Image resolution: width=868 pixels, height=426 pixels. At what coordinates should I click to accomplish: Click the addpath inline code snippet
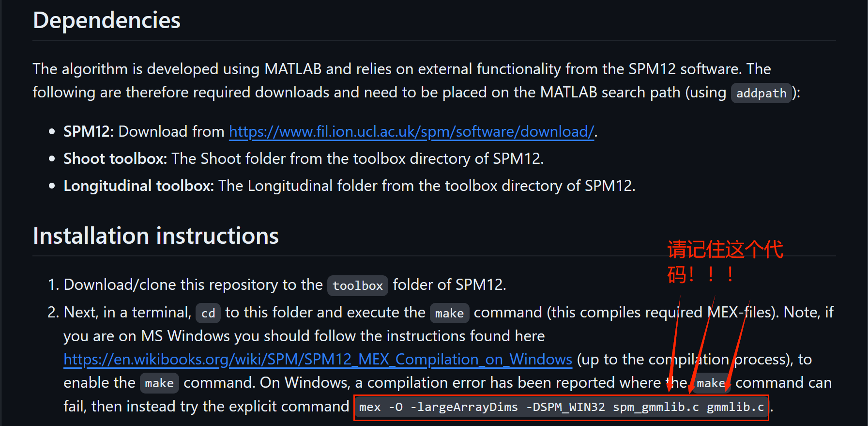(761, 93)
